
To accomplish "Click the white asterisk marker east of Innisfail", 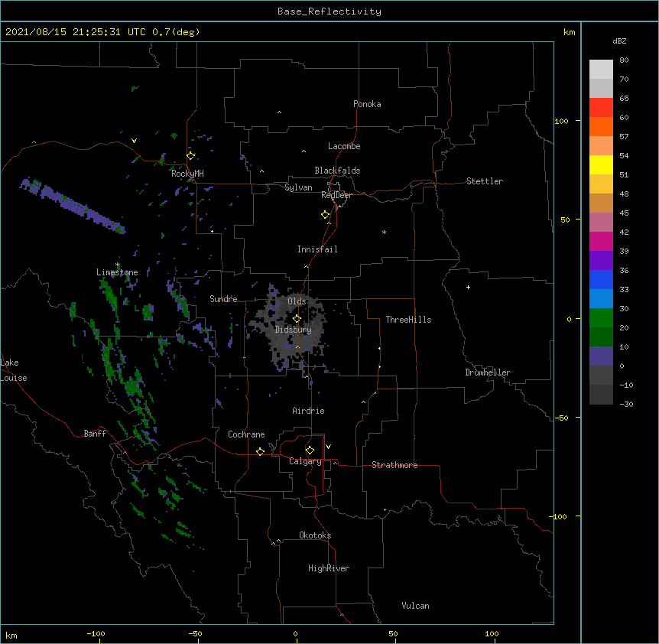I will [x=384, y=232].
